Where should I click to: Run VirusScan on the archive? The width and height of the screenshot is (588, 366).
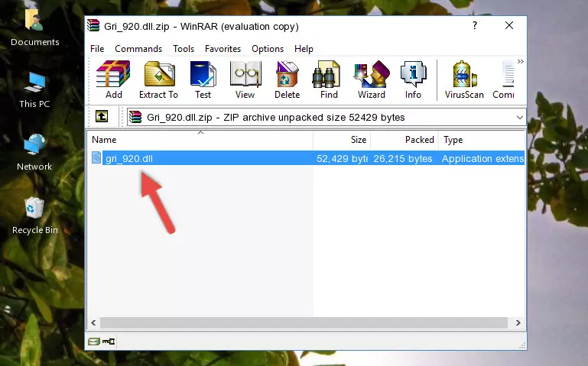pos(464,79)
